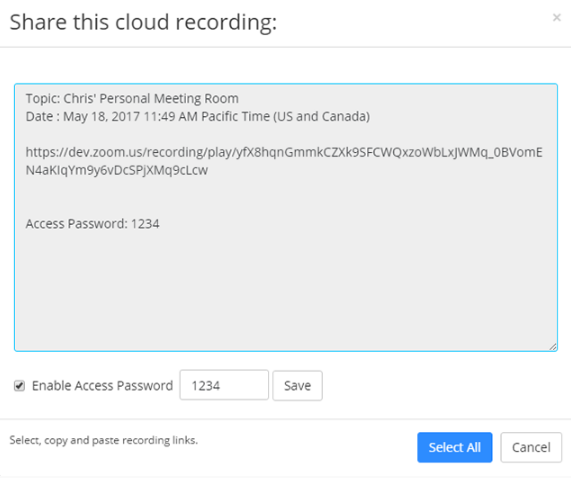The width and height of the screenshot is (571, 478).
Task: Click the Share this cloud recording title
Action: [143, 23]
